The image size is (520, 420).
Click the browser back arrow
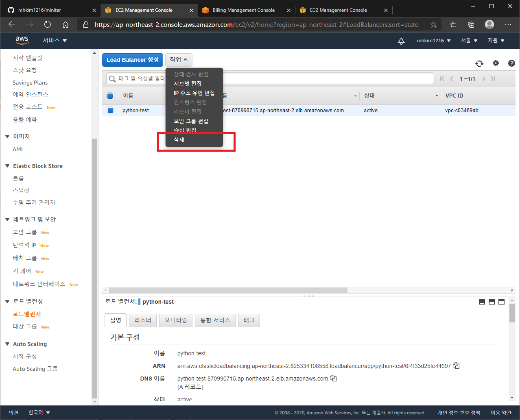coord(12,24)
